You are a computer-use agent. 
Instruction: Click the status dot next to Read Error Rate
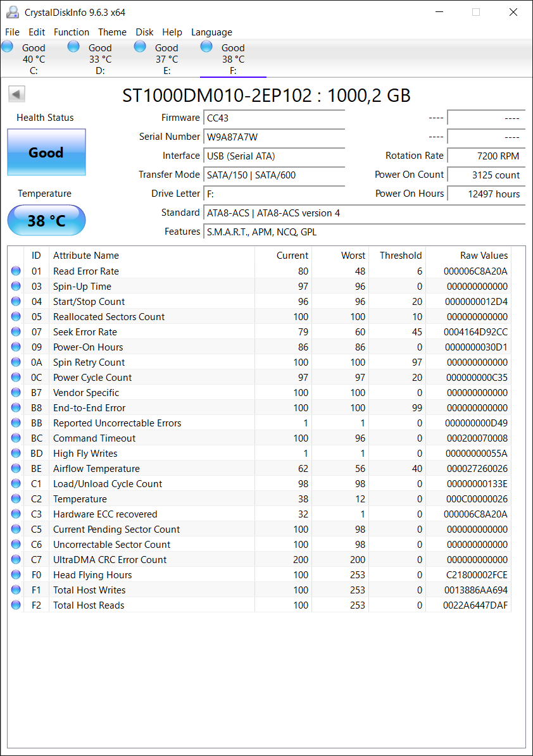15,271
